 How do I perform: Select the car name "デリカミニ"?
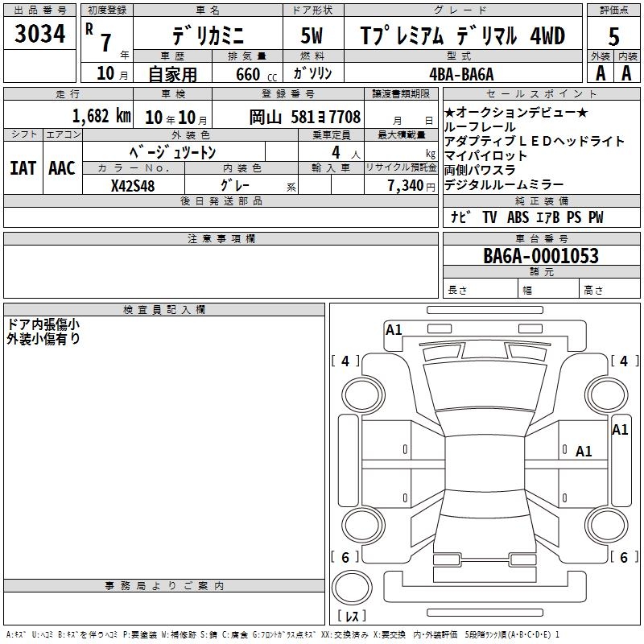(x=208, y=35)
